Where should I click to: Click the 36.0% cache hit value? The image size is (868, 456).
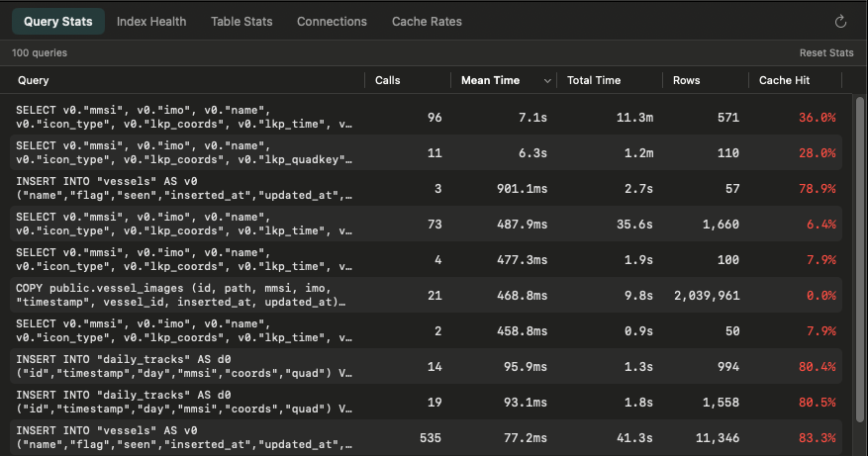pyautogui.click(x=818, y=118)
